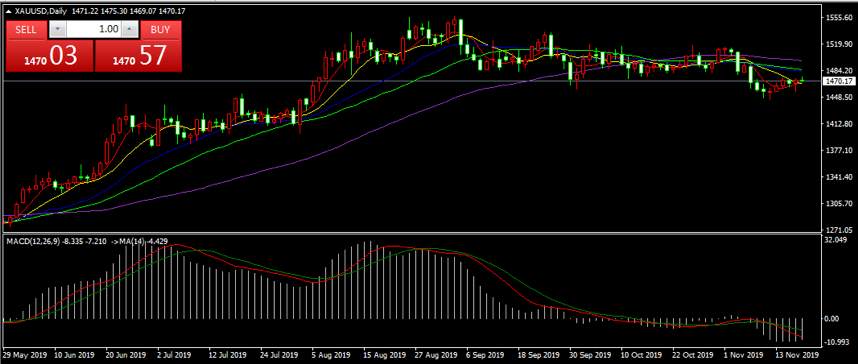Click the 20 Jun 2019 date label
858x364 pixels.
[x=126, y=355]
